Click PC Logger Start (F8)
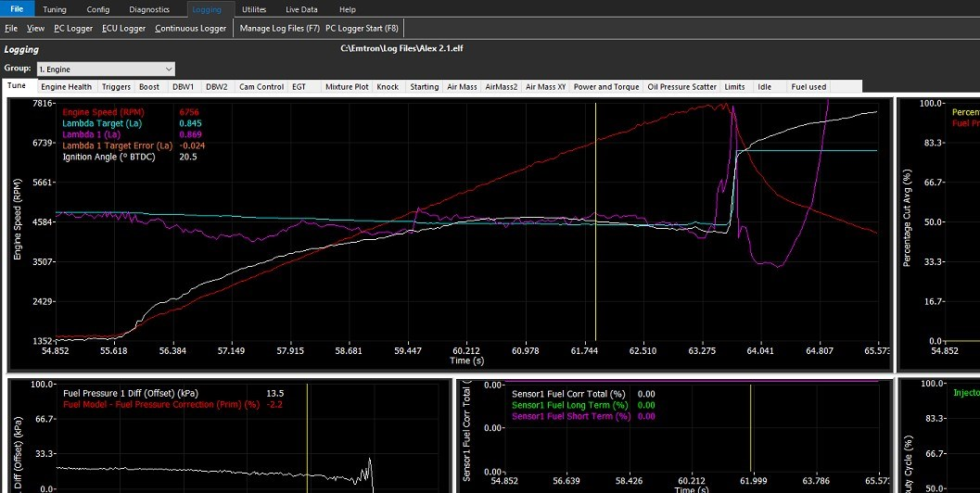The width and height of the screenshot is (980, 493). point(362,28)
